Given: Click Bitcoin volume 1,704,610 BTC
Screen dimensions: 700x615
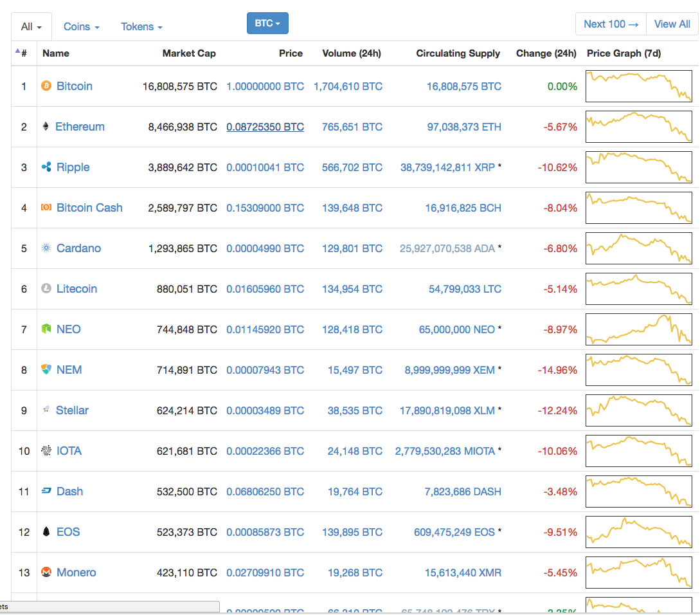Looking at the screenshot, I should pos(348,86).
